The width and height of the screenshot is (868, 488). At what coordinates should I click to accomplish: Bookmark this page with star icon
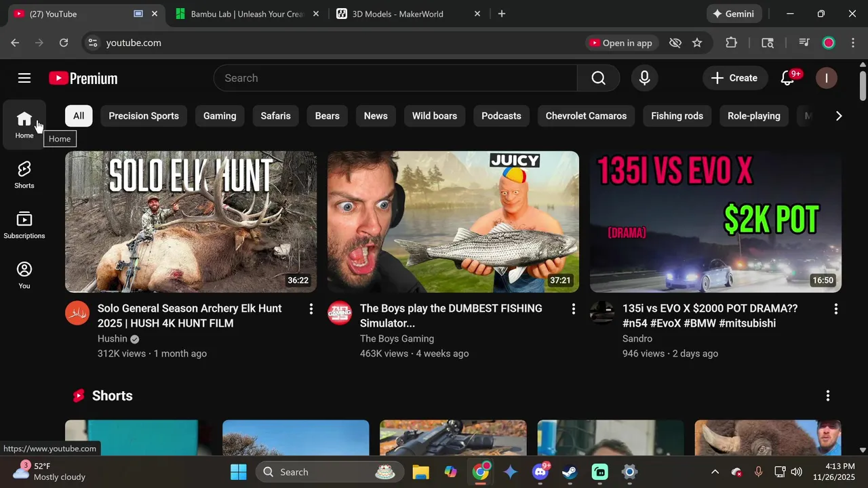click(697, 43)
